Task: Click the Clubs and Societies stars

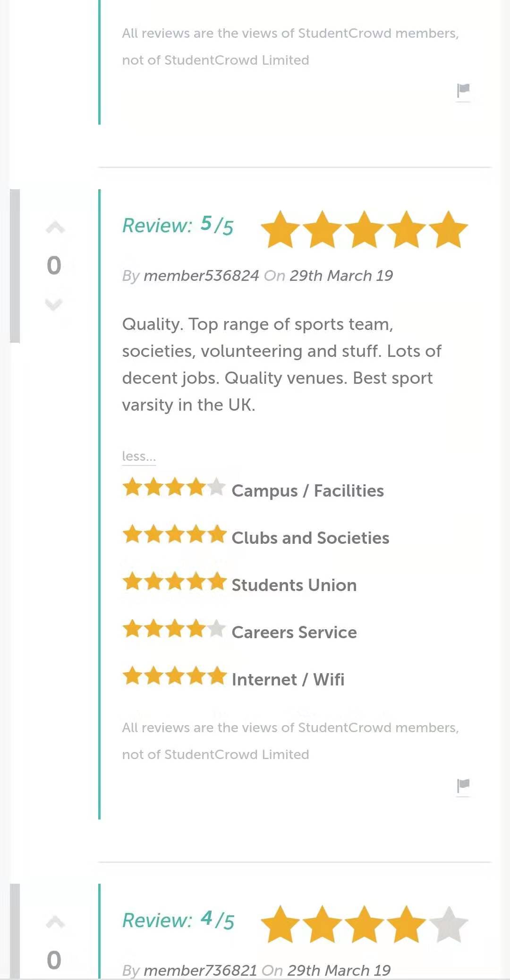Action: coord(174,534)
